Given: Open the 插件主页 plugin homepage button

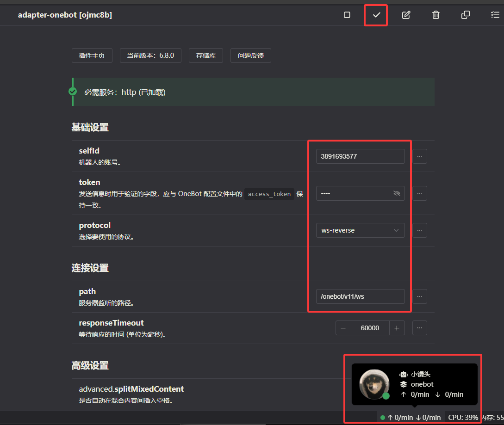Looking at the screenshot, I should click(92, 55).
